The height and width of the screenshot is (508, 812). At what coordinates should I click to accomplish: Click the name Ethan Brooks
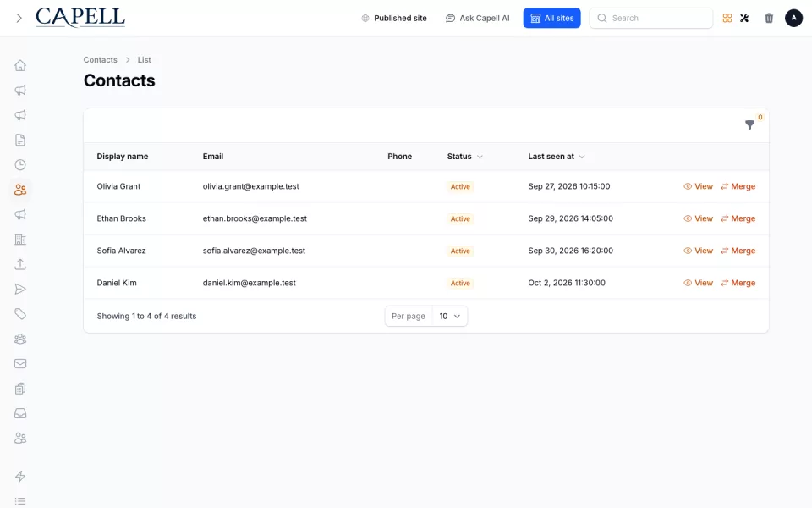point(121,218)
